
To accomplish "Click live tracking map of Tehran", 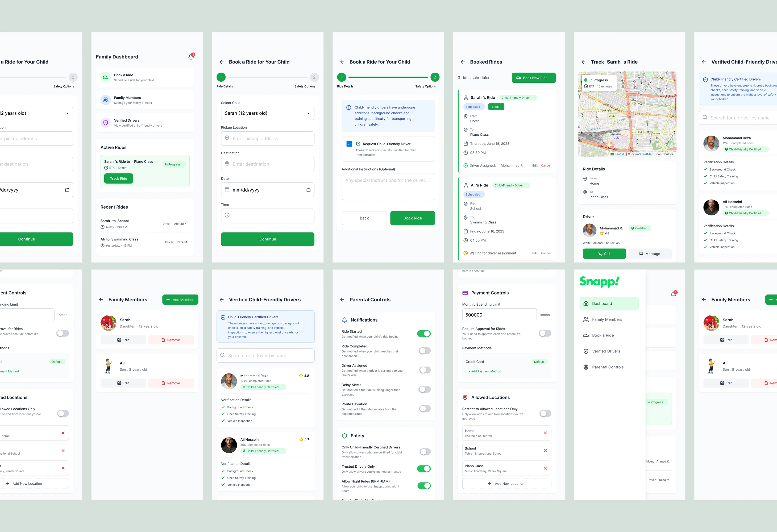I will pyautogui.click(x=627, y=114).
